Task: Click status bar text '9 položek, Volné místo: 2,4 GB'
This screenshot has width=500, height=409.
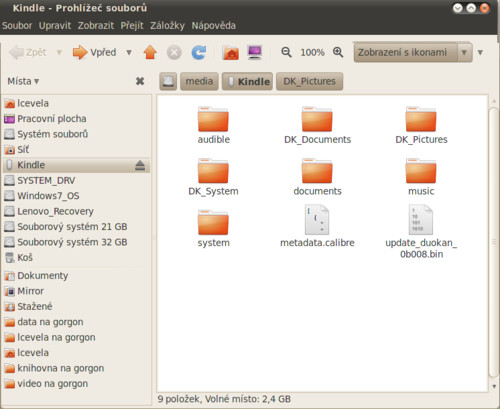Action: coord(224,399)
